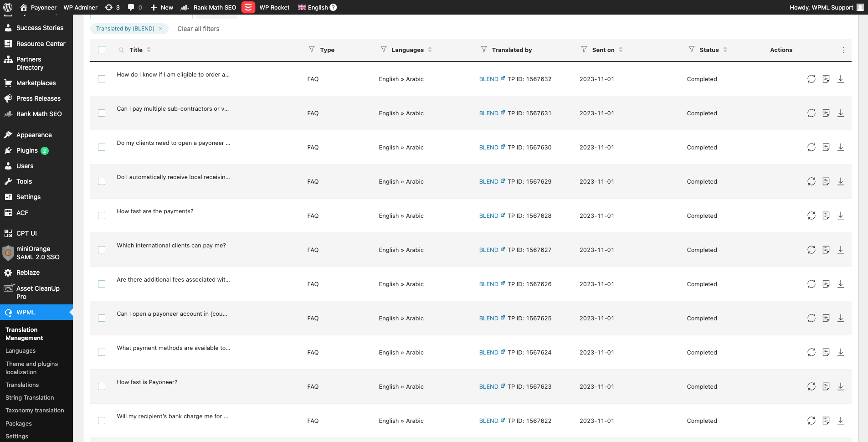Open WP Adminer in admin bar
Image resolution: width=868 pixels, height=442 pixels.
pyautogui.click(x=81, y=7)
